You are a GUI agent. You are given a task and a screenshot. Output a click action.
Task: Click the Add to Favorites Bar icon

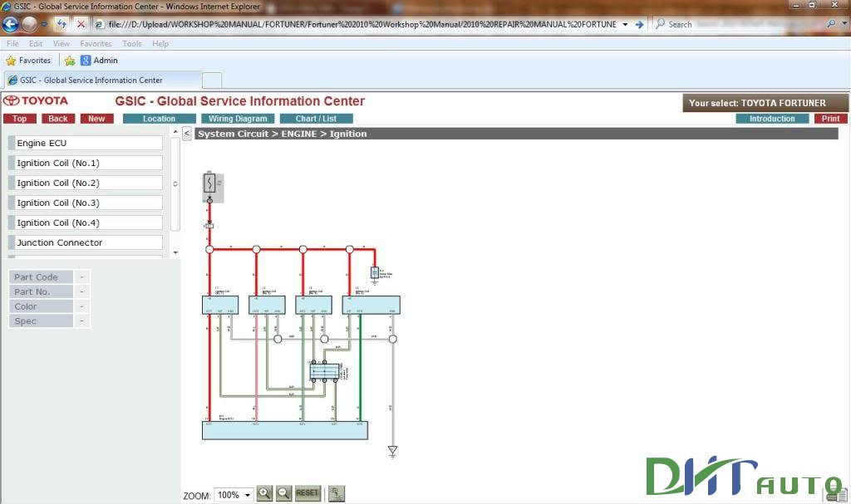click(70, 61)
